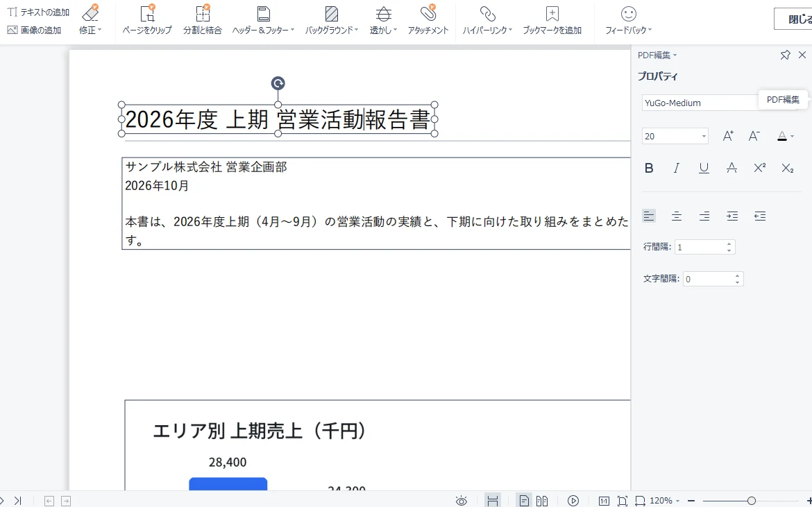Align text center
The image size is (812, 507).
677,216
